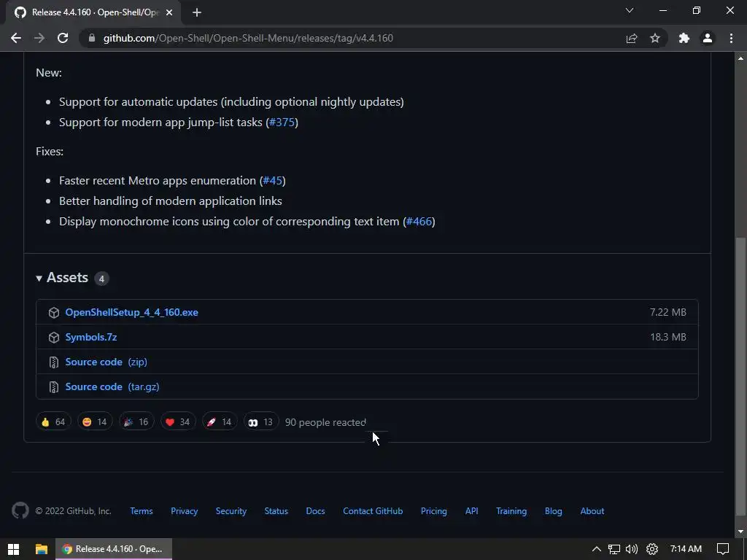747x560 pixels.
Task: Open Chrome three-dot menu
Action: pos(731,38)
